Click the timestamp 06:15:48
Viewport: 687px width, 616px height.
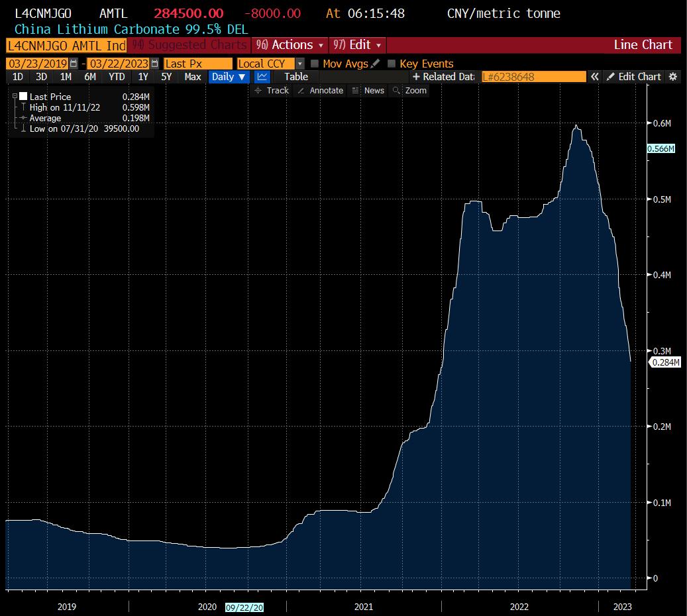(376, 14)
